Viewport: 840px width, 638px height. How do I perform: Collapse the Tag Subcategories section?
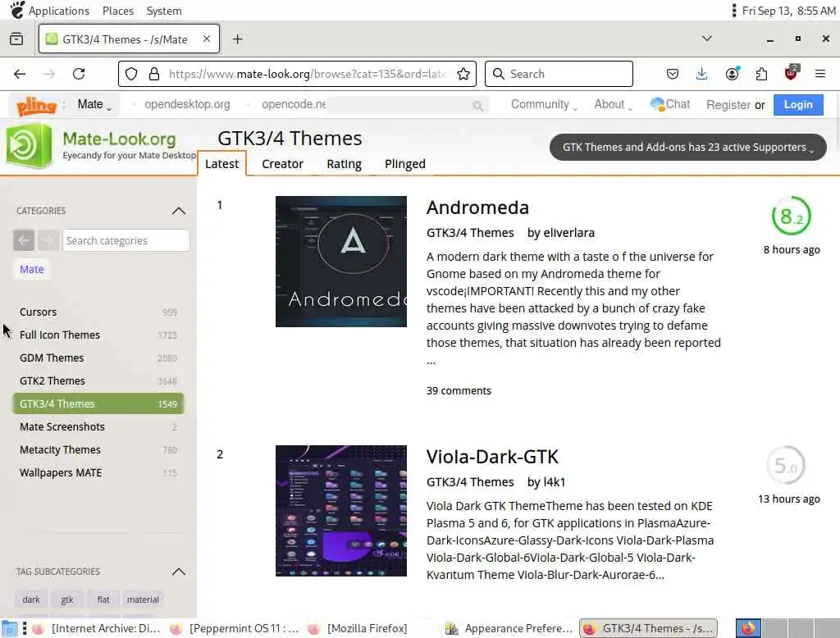point(178,572)
